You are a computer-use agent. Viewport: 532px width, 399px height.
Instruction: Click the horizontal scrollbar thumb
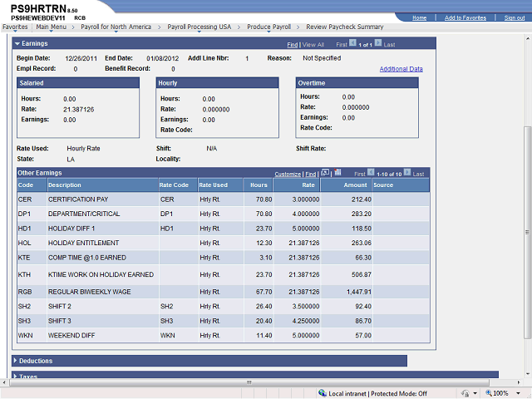click(x=249, y=382)
